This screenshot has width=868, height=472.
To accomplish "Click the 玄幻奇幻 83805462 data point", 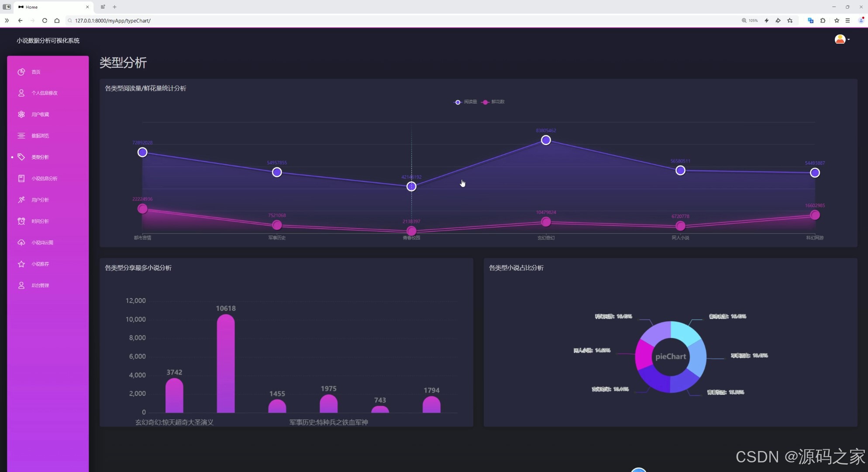I will [546, 140].
